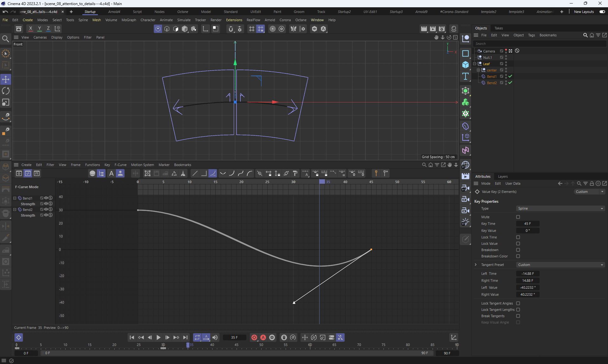Check the Lock Tangent Angles box
Image resolution: width=608 pixels, height=364 pixels.
[x=518, y=303]
